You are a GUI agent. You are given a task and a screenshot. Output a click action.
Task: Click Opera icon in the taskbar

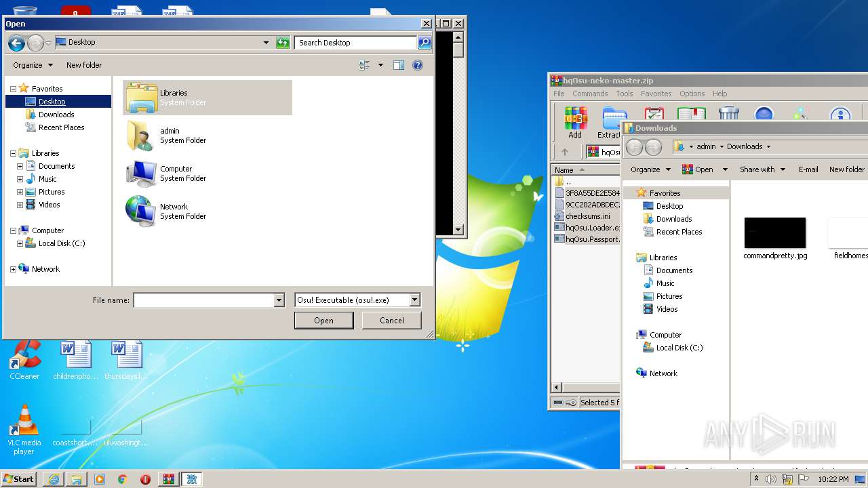click(x=145, y=479)
